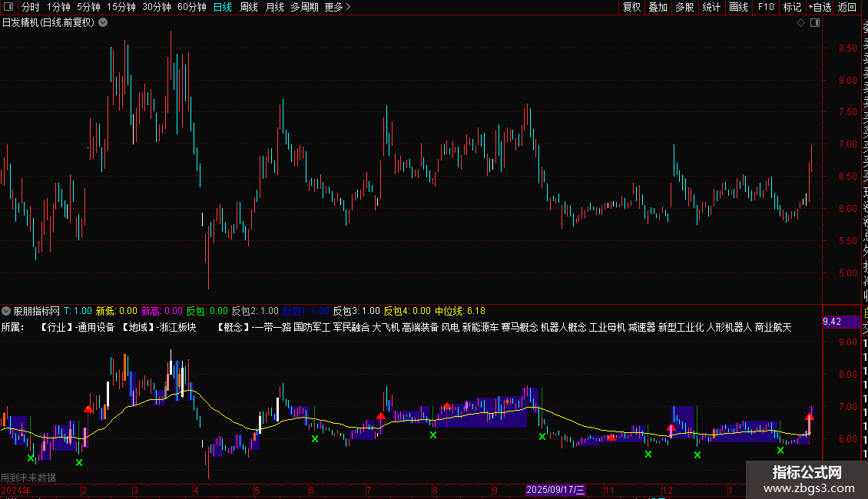This screenshot has height=499, width=868.
Task: Select the 5分钟 period tab
Action: pos(88,7)
